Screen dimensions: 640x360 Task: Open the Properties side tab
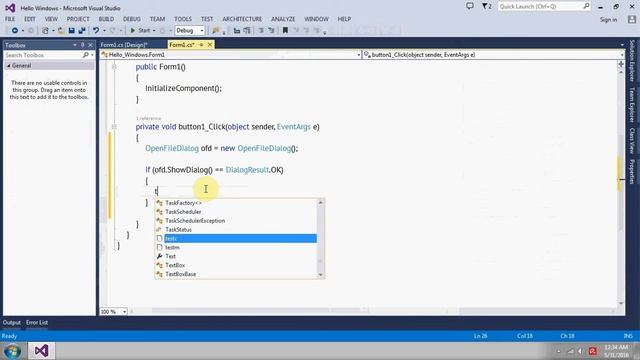[632, 172]
